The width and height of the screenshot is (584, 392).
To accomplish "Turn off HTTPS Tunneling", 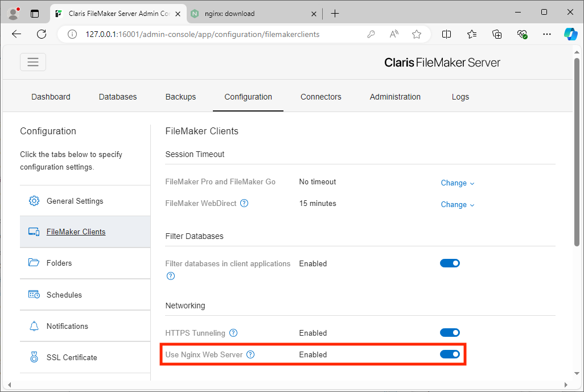I will coord(450,332).
